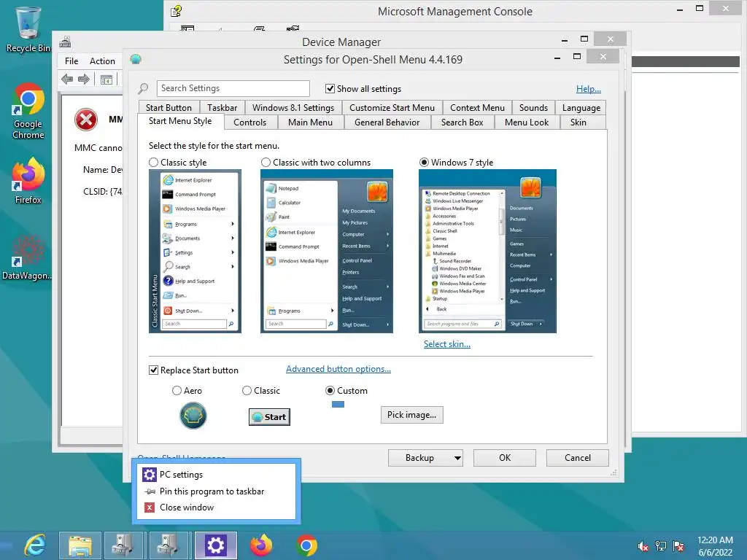Screen dimensions: 747x560
Task: Open Search Box tab
Action: [x=462, y=122]
